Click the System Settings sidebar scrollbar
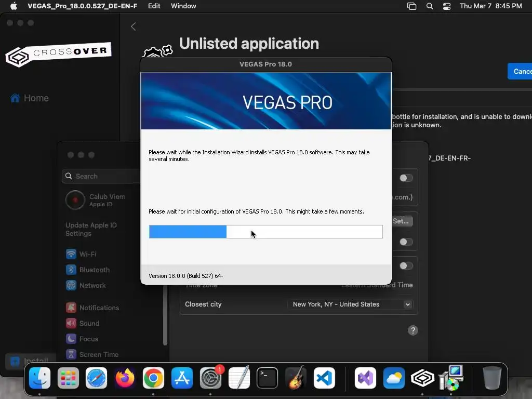 (x=165, y=315)
